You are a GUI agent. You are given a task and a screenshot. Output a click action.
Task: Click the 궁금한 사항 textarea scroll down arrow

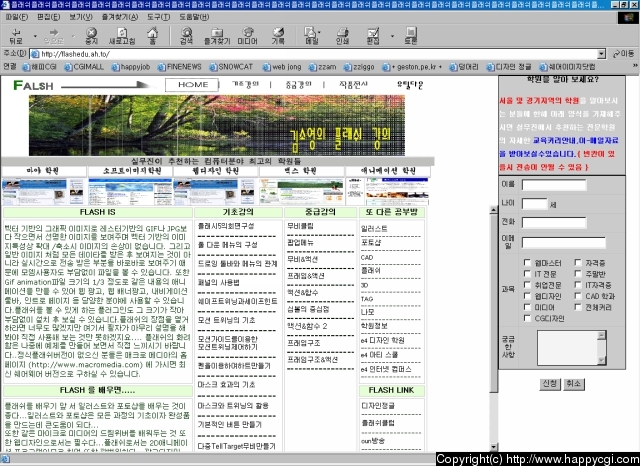[x=601, y=359]
